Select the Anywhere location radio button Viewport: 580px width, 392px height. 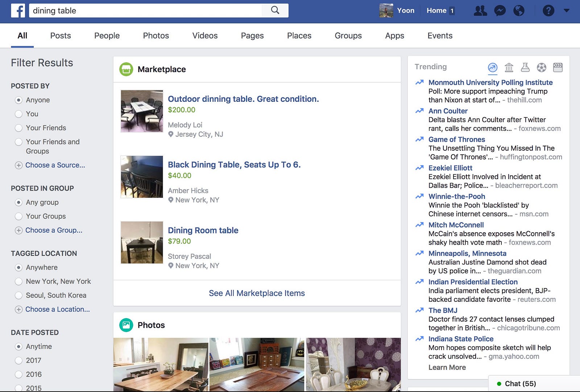click(x=18, y=267)
